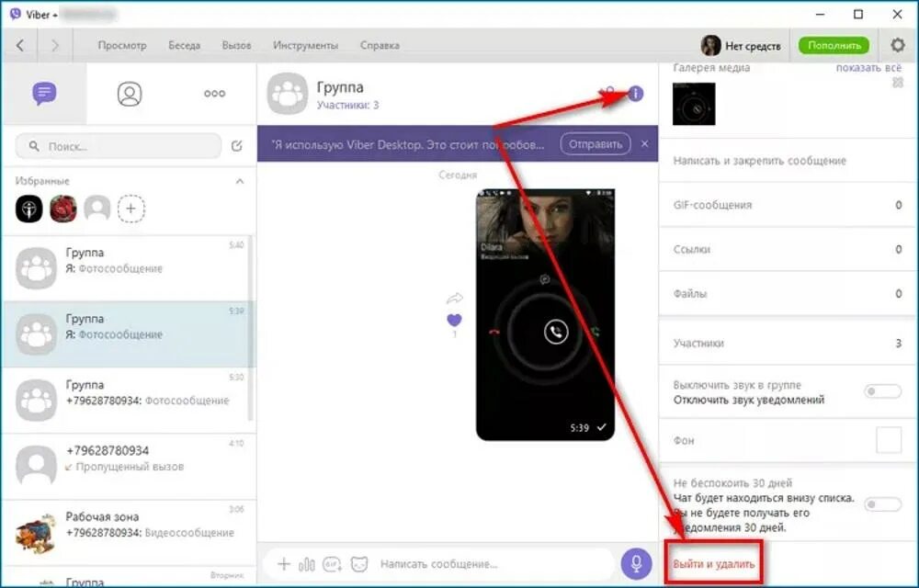Screen dimensions: 919x588
Task: Toggle Выключить звук в группе switch
Action: (882, 391)
